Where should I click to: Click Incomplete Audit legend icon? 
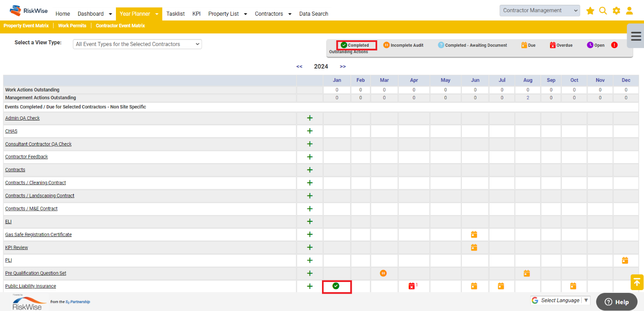coord(386,45)
